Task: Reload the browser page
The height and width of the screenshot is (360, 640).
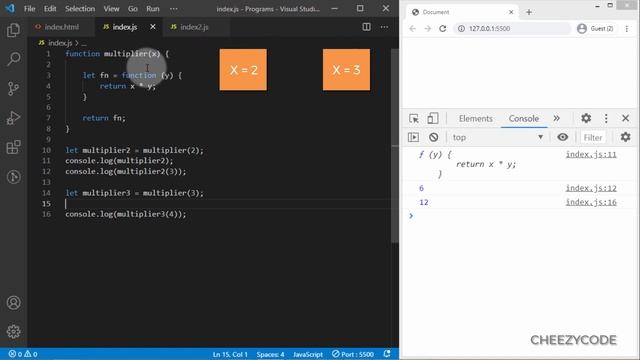Action: click(x=442, y=29)
